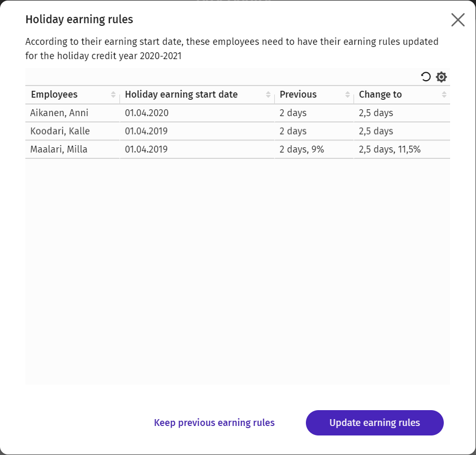Viewport: 476px width, 455px height.
Task: Sort by Employees column arrows
Action: tap(113, 94)
